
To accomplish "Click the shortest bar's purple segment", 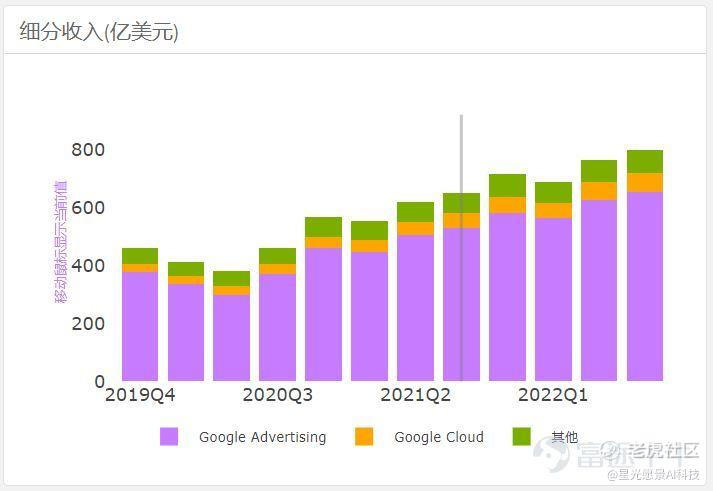I will [231, 338].
